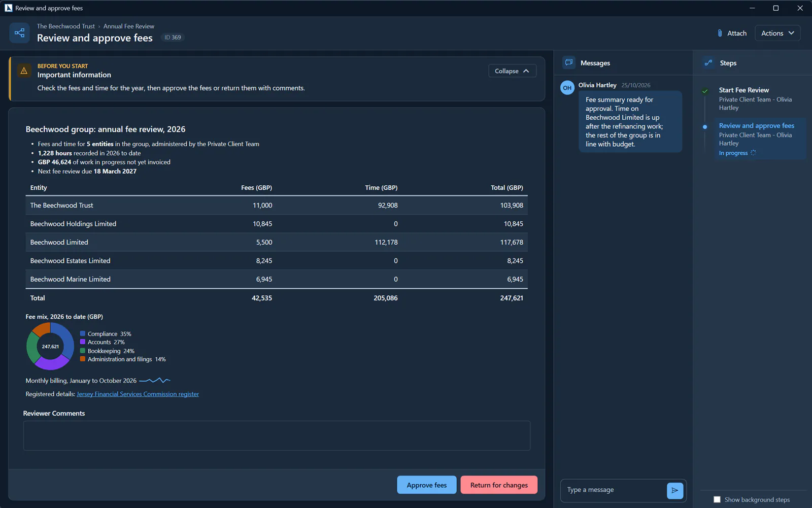
Task: Click the Return for changes button
Action: coord(499,485)
